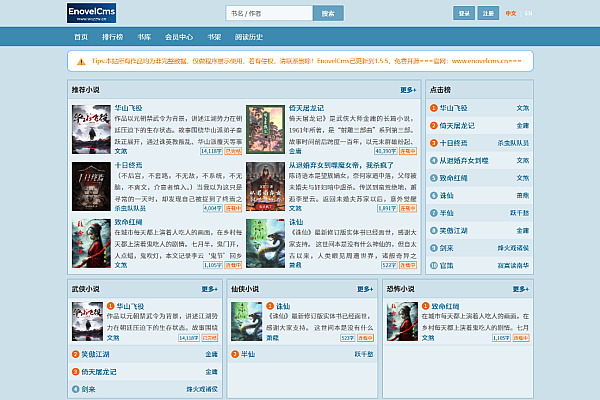
Task: Click rank badge 1 beside 致命红绳 in 恐怖小说
Action: point(426,306)
